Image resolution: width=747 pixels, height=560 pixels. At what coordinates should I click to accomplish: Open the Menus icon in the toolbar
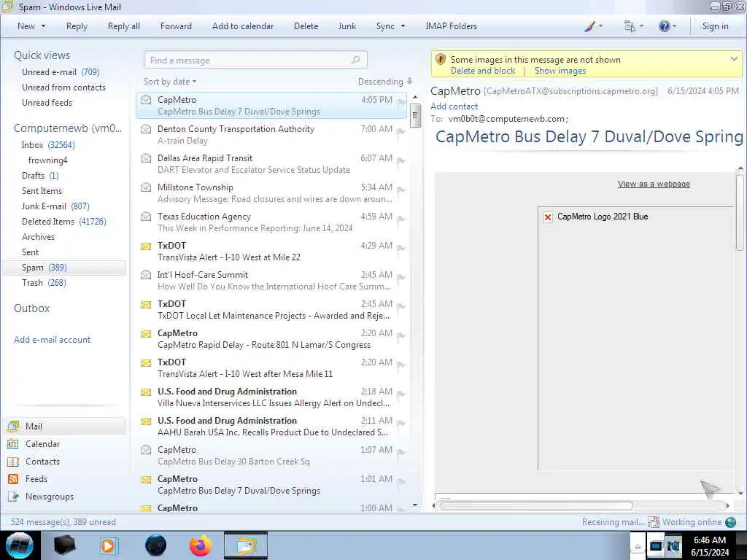click(630, 27)
